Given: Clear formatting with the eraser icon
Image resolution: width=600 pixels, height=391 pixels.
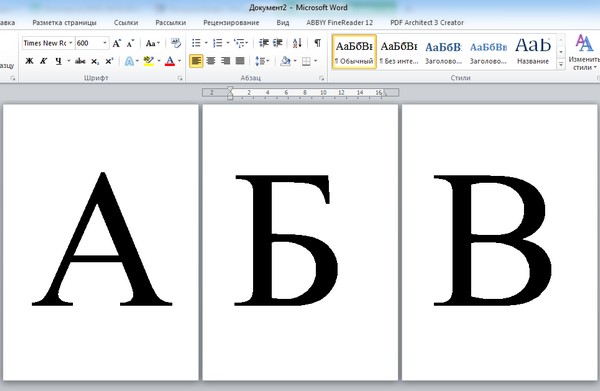Looking at the screenshot, I should point(176,43).
